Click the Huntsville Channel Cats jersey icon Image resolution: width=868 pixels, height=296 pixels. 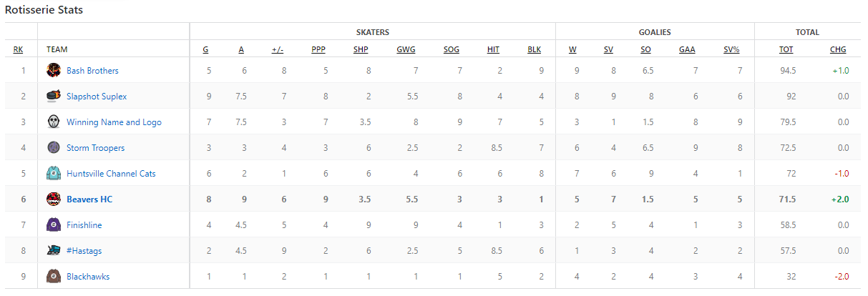[x=53, y=173]
